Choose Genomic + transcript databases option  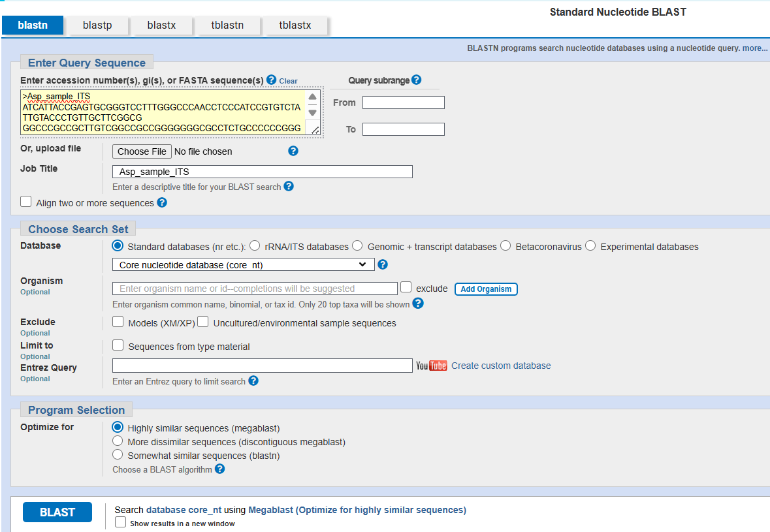pyautogui.click(x=357, y=245)
